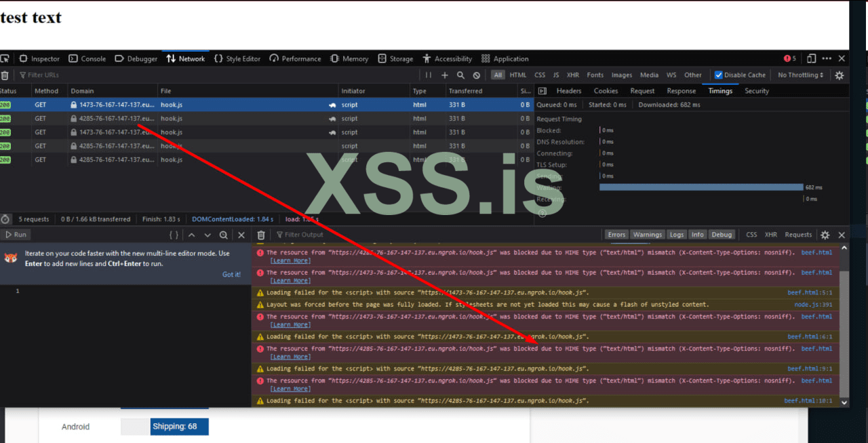Viewport: 868px width, 443px height.
Task: Filter network requests by JS
Action: pos(556,75)
